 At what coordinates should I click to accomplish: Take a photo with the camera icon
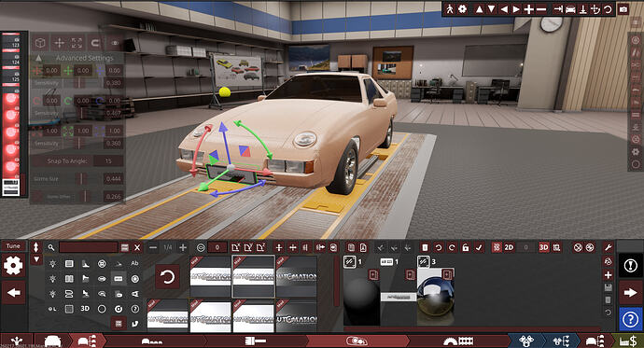click(623, 9)
